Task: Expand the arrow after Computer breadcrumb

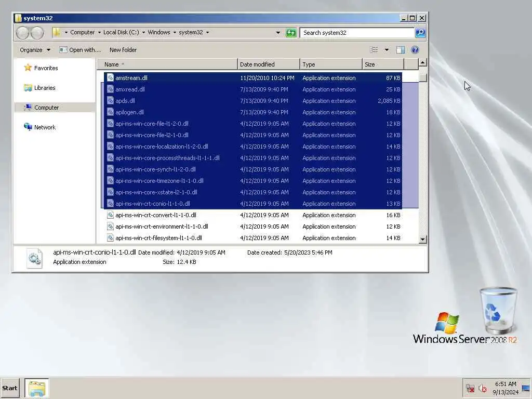Action: 99,32
